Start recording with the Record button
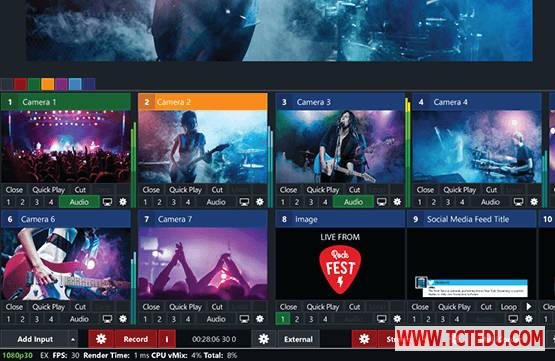This screenshot has width=555, height=361. click(136, 339)
